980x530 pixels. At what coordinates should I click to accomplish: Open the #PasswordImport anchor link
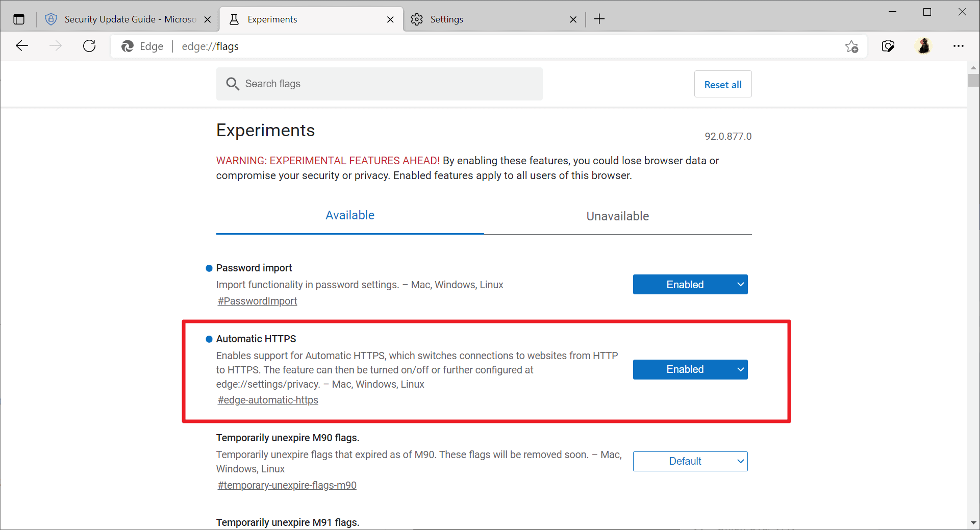click(x=257, y=301)
